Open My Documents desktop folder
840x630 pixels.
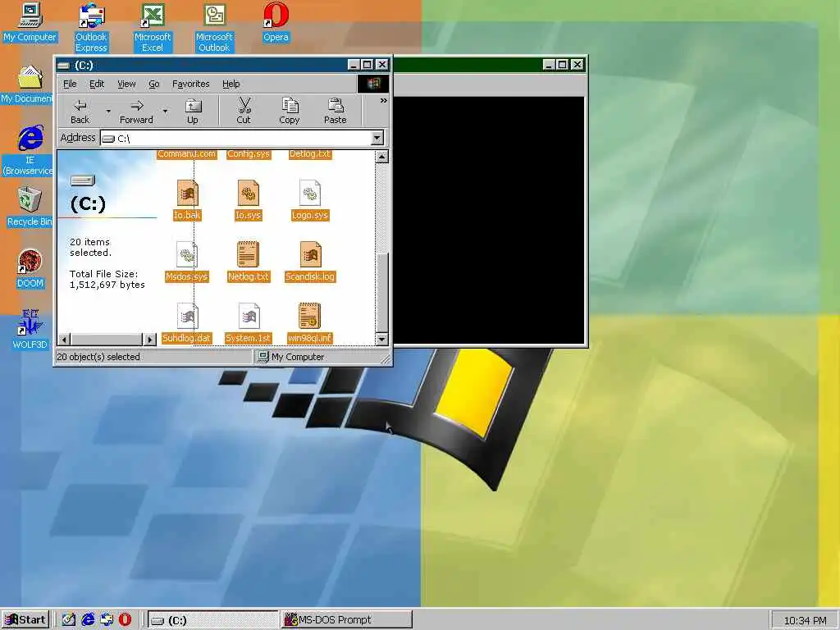[27, 84]
